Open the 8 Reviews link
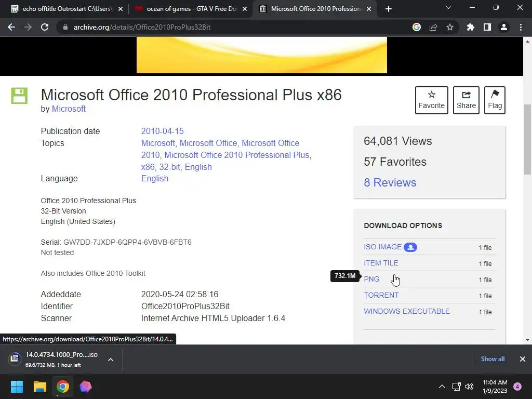This screenshot has height=399, width=532. [390, 182]
